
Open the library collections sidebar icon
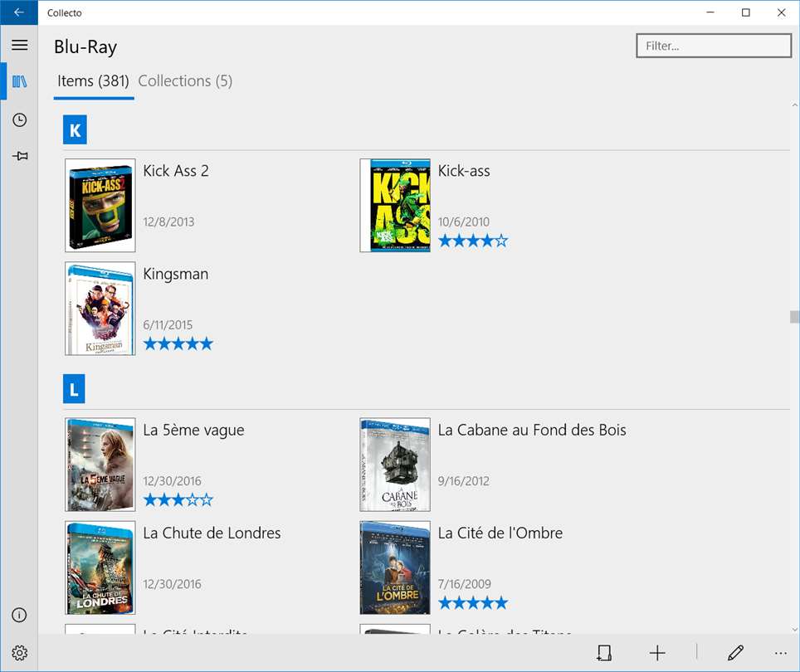click(19, 81)
